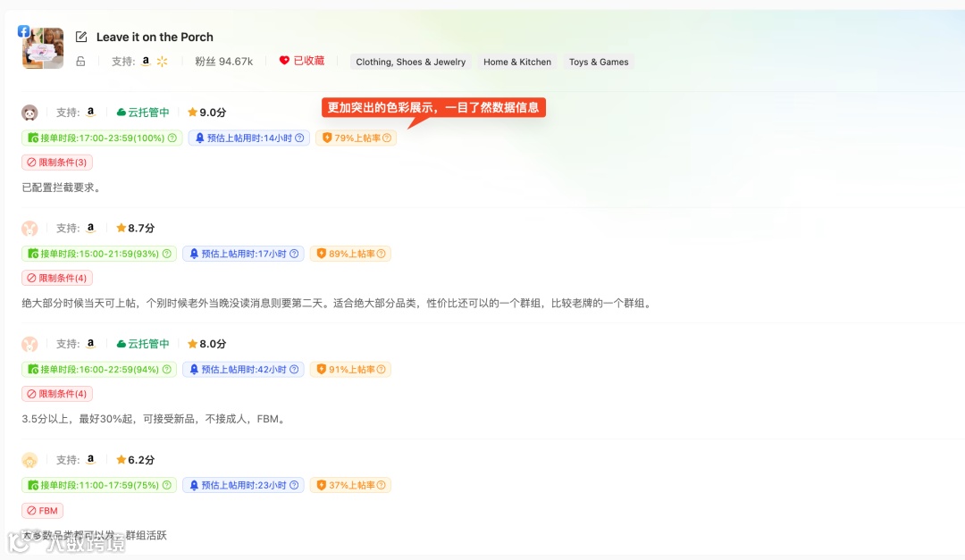The width and height of the screenshot is (965, 560).
Task: Click the avatar of the 6.2分 entry
Action: 29,460
